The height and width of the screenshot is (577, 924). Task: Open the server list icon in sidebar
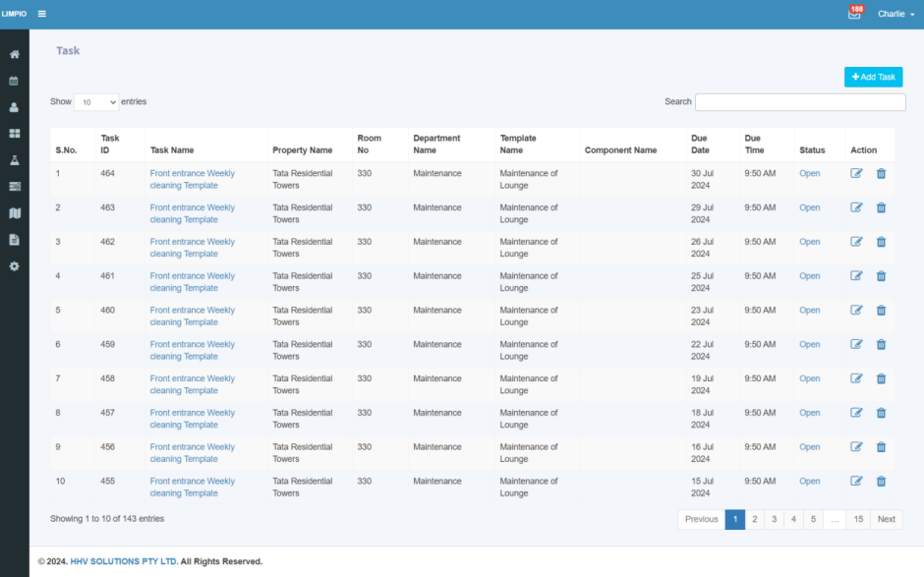click(15, 187)
